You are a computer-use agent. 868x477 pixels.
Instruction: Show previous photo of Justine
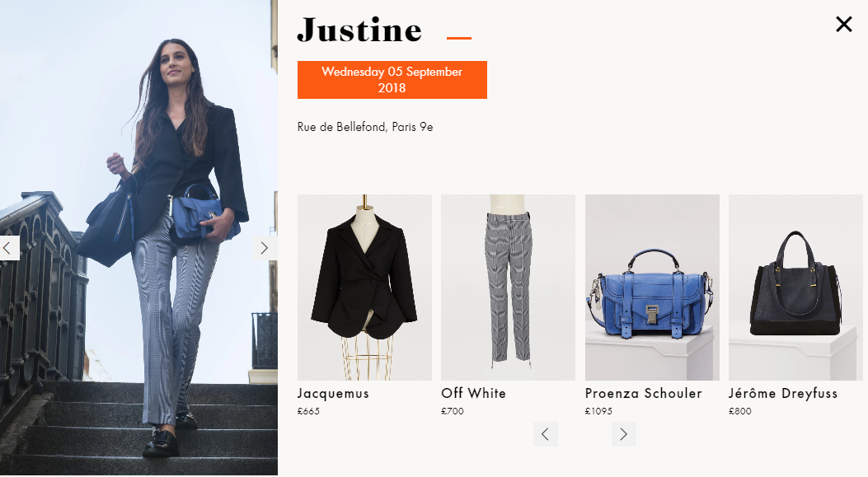coord(9,248)
